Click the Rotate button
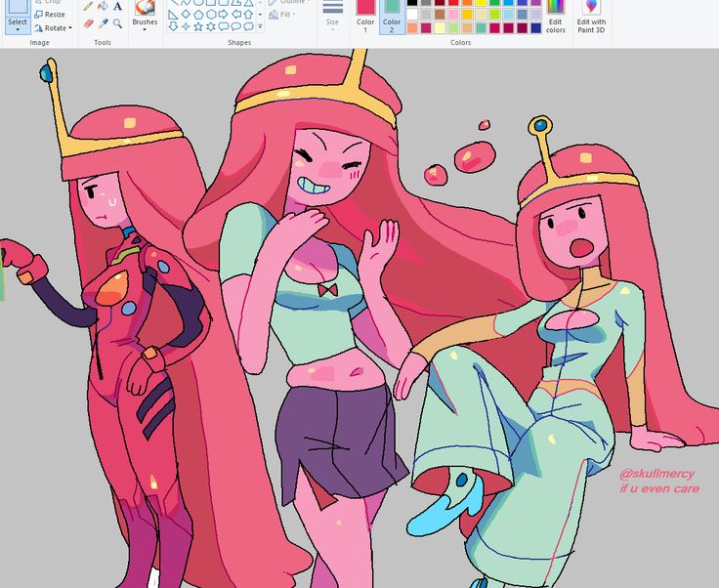Viewport: 719px width, 588px height. click(x=53, y=28)
